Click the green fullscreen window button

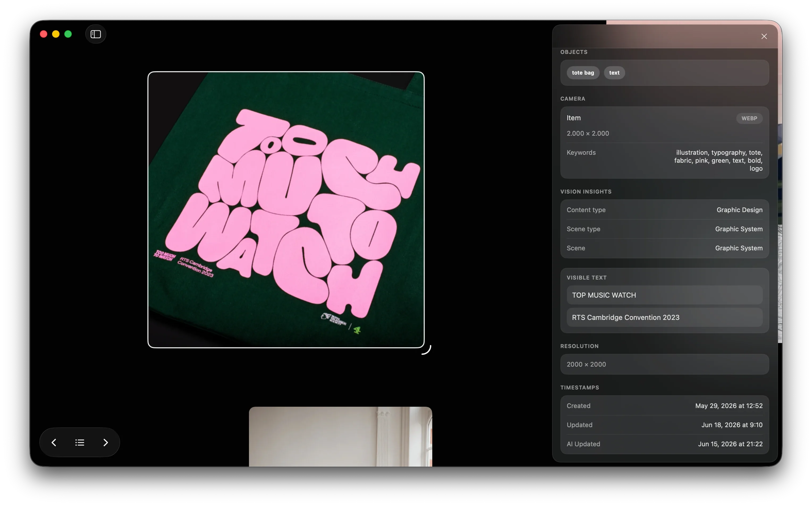68,34
